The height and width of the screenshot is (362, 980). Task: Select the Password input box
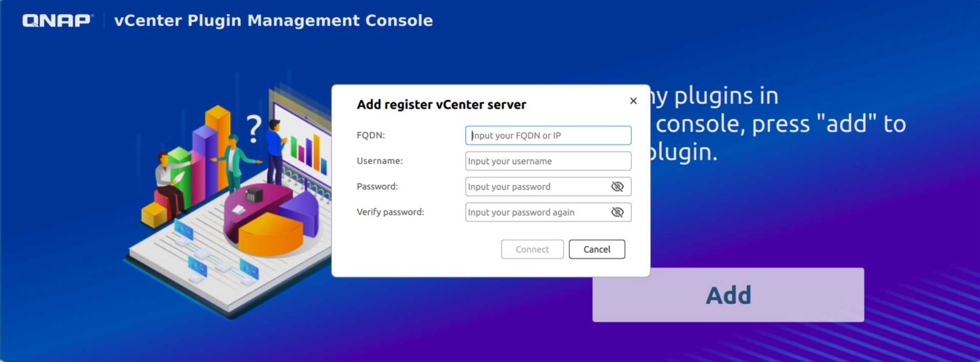point(537,187)
